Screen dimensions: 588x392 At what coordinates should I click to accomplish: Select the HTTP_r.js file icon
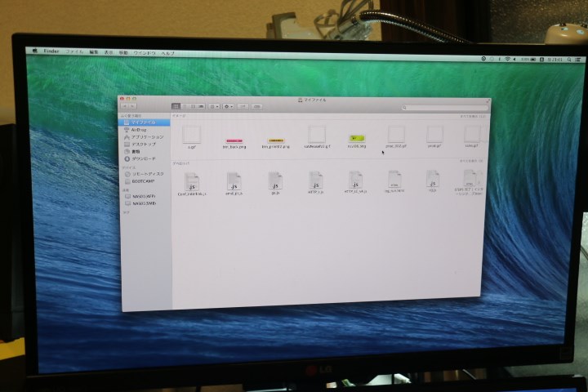[315, 180]
